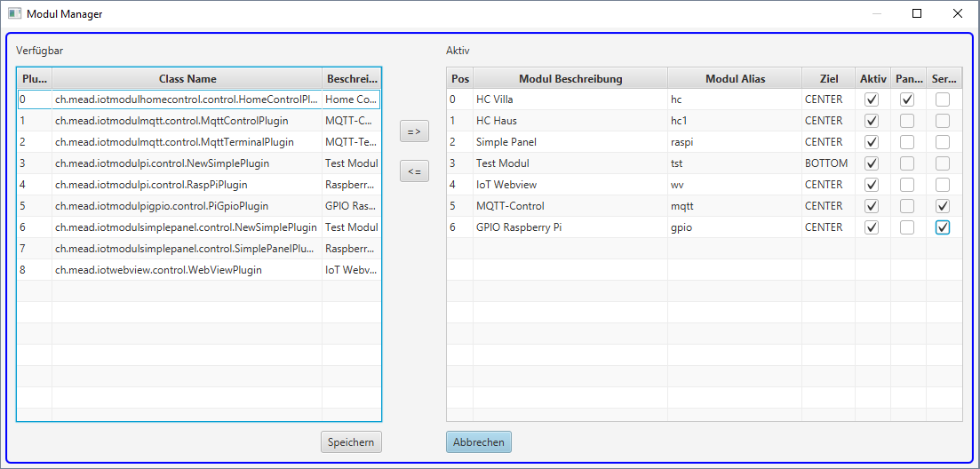
Task: Disable the Service checkbox for MQTT-Control
Action: (x=943, y=206)
